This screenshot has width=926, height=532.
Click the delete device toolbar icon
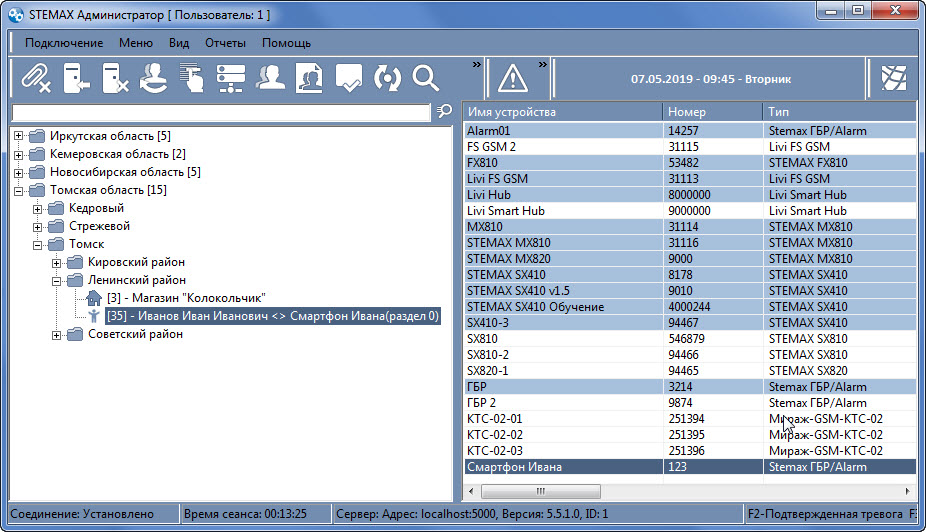click(x=115, y=78)
